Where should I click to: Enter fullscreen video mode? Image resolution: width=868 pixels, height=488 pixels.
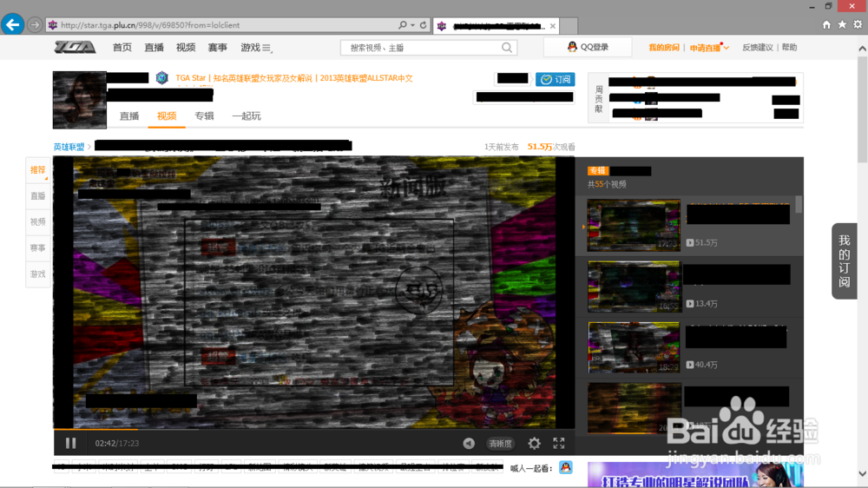558,443
